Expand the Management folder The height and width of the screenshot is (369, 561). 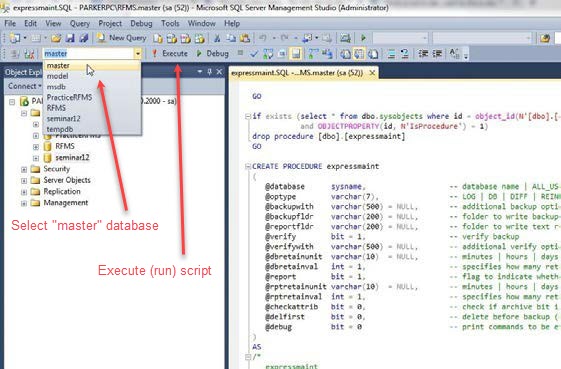(x=24, y=203)
